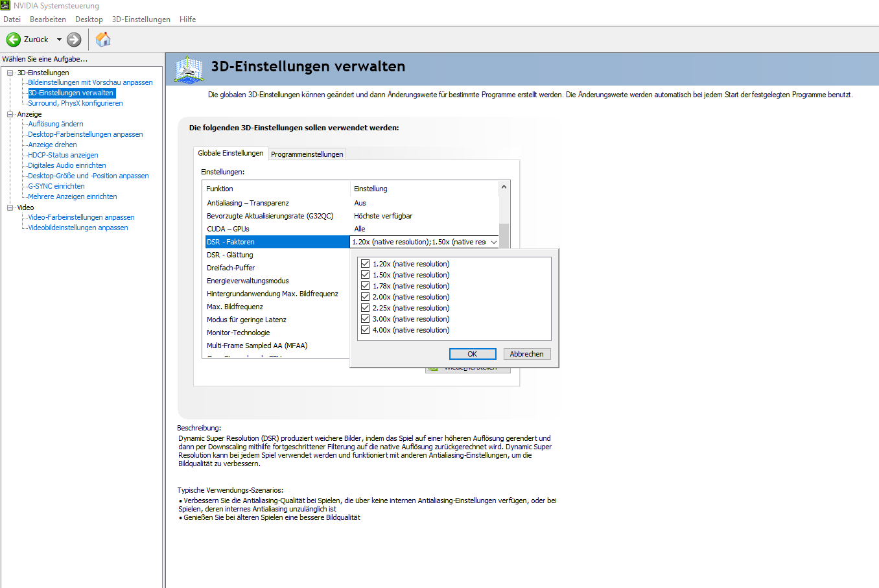The image size is (879, 588).
Task: Open DSR - Faktoren dropdown arrow
Action: coord(493,242)
